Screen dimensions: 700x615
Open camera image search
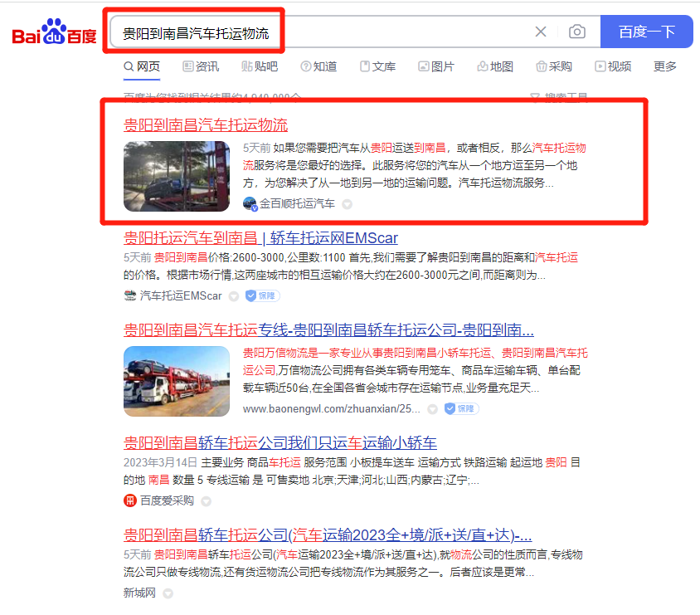pyautogui.click(x=577, y=32)
